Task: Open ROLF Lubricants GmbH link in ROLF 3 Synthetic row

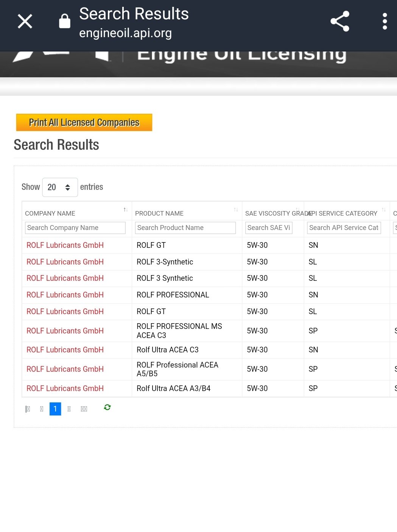Action: [65, 278]
